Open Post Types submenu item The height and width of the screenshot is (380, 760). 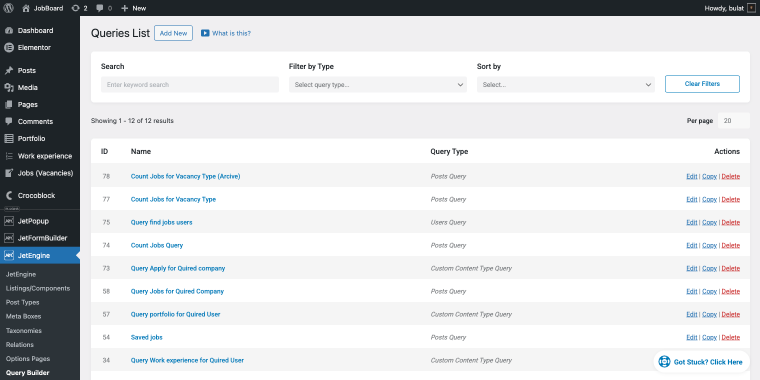tap(22, 302)
